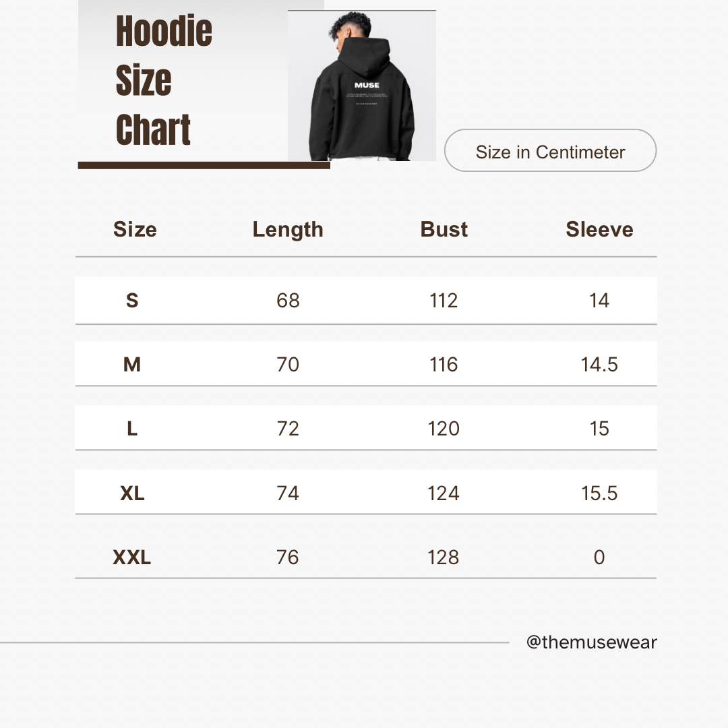Click the Hoodie Size Chart title
Viewport: 728px width, 728px height.
[x=163, y=81]
